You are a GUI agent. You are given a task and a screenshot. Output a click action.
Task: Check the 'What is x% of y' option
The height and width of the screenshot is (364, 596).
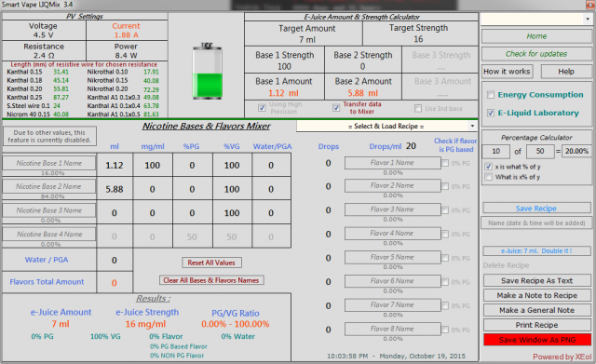(x=489, y=177)
